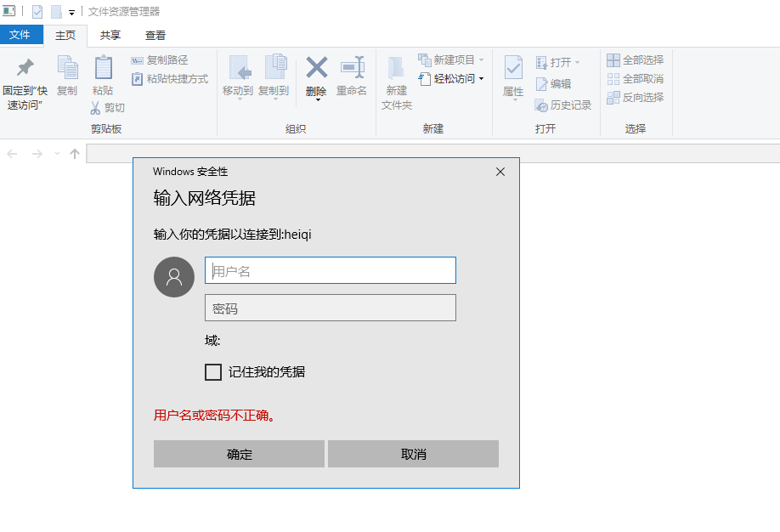Click the username (用户名) field

click(331, 270)
